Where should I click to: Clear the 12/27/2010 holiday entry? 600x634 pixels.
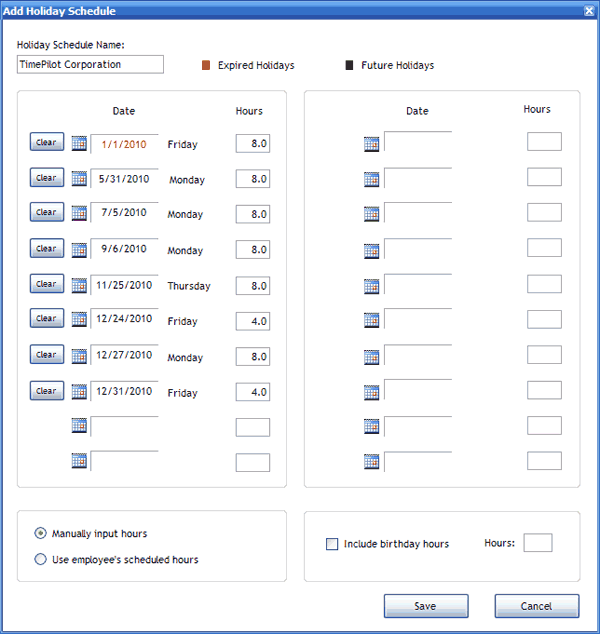pos(46,355)
